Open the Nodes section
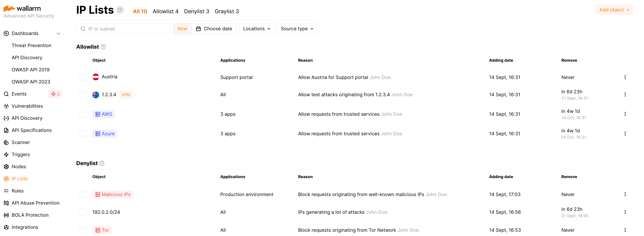The image size is (644, 236). [19, 166]
